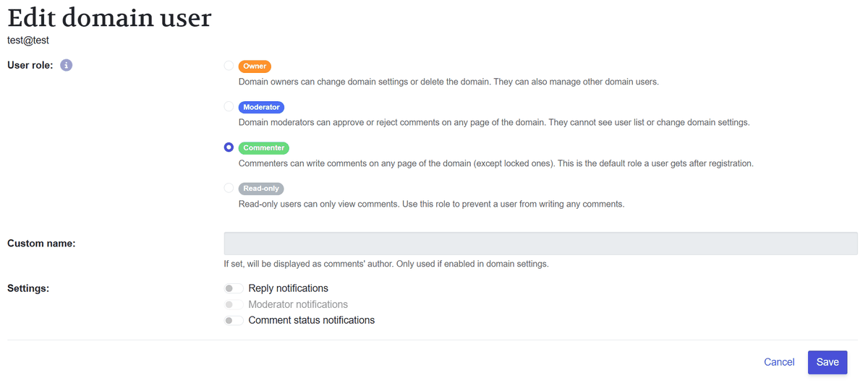
Task: Click the gray Read-only badge
Action: (x=261, y=188)
